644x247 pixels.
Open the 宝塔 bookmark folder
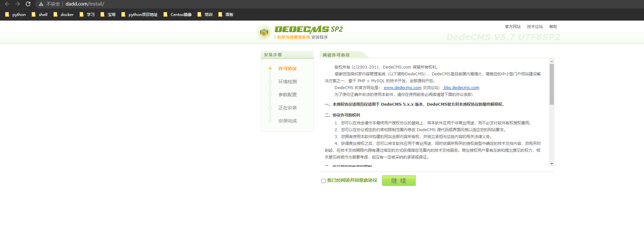click(x=108, y=14)
